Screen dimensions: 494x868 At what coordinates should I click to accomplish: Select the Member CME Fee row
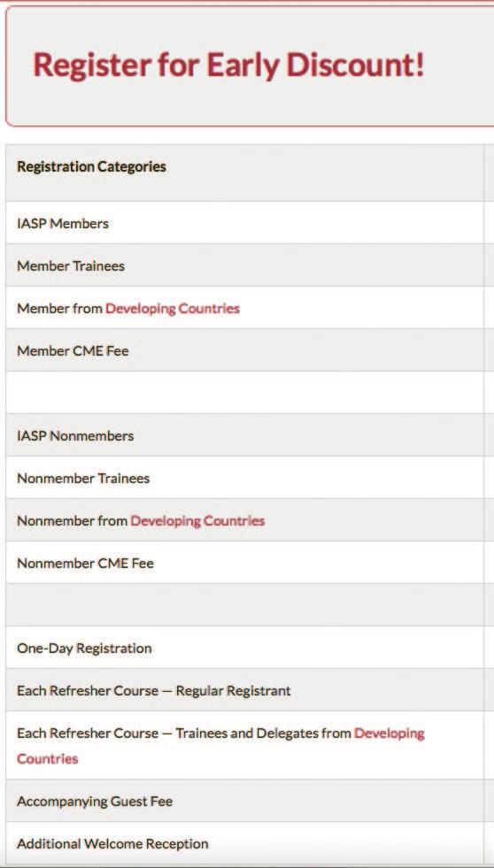point(244,350)
